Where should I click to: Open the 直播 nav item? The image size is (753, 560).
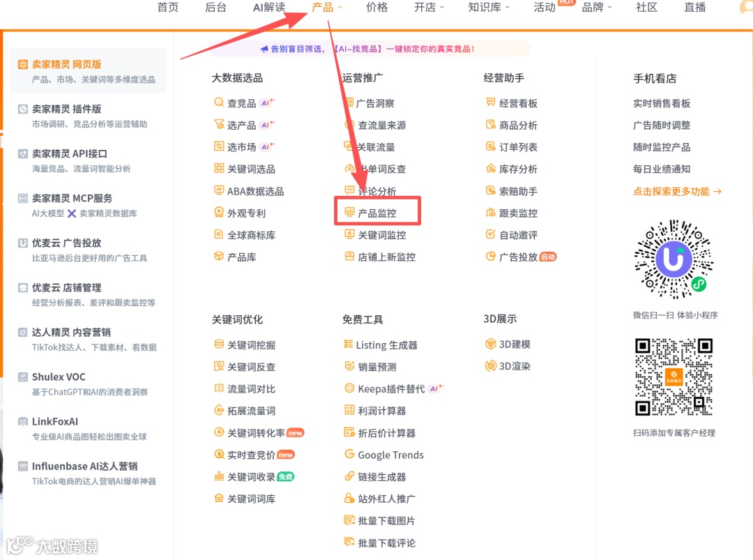tap(694, 7)
